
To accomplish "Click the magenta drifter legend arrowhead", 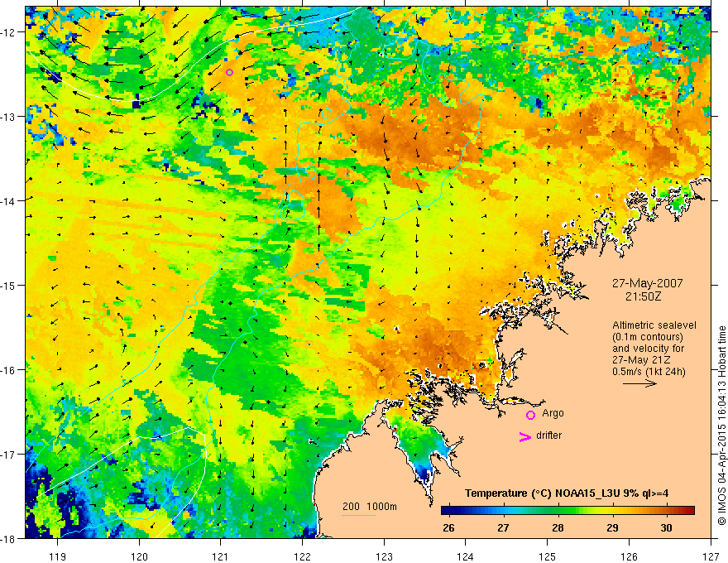I will click(x=524, y=436).
